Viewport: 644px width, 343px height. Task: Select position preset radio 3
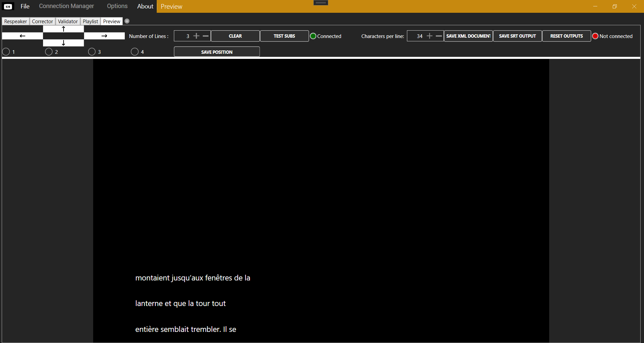92,52
